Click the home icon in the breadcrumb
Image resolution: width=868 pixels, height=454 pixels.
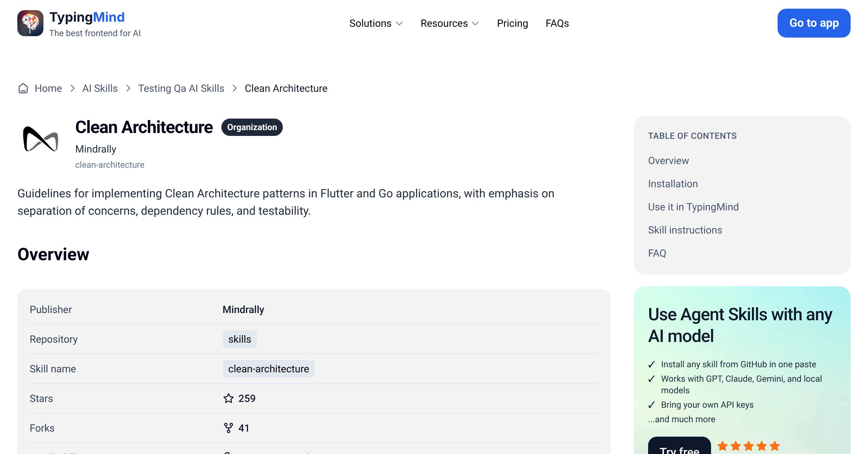point(23,89)
